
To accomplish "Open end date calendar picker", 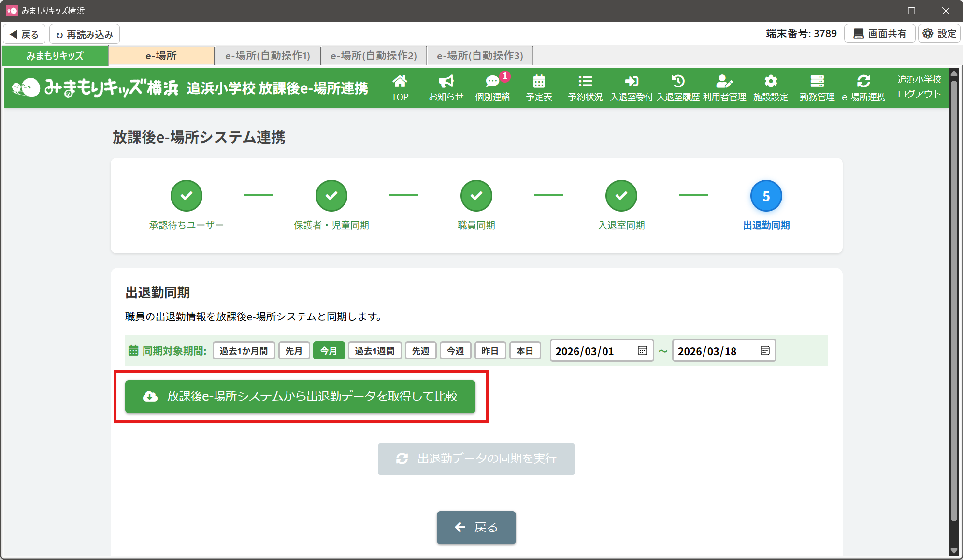I will click(765, 351).
